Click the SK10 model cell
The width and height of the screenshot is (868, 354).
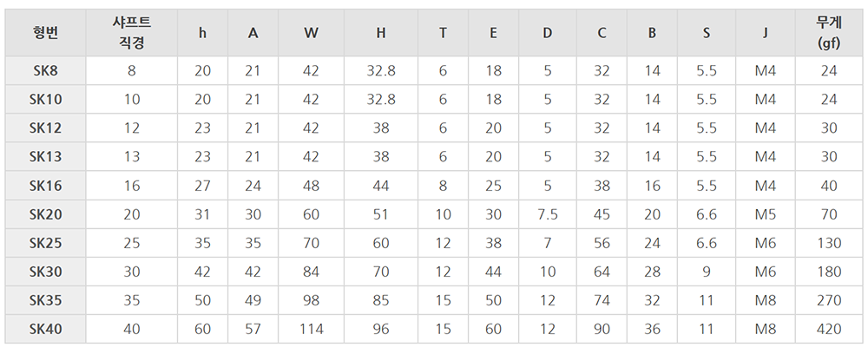(x=45, y=100)
